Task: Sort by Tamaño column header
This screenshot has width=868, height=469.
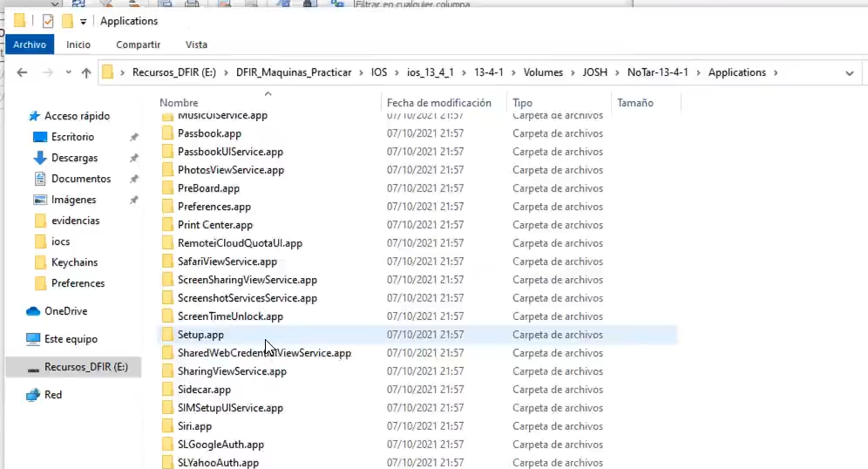Action: [635, 103]
